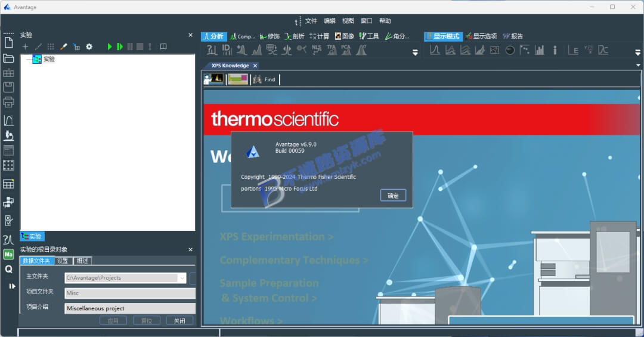
Task: Switch to the 计算 tab
Action: click(x=319, y=36)
